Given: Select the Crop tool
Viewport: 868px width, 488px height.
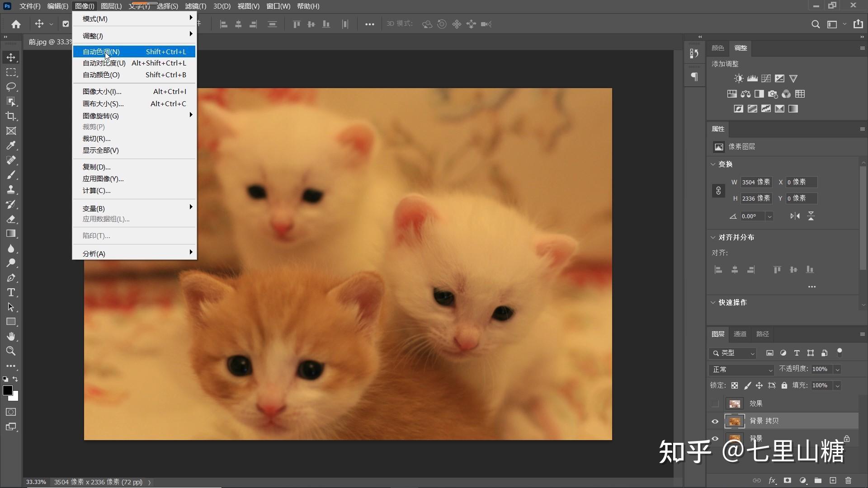Looking at the screenshot, I should [x=11, y=116].
